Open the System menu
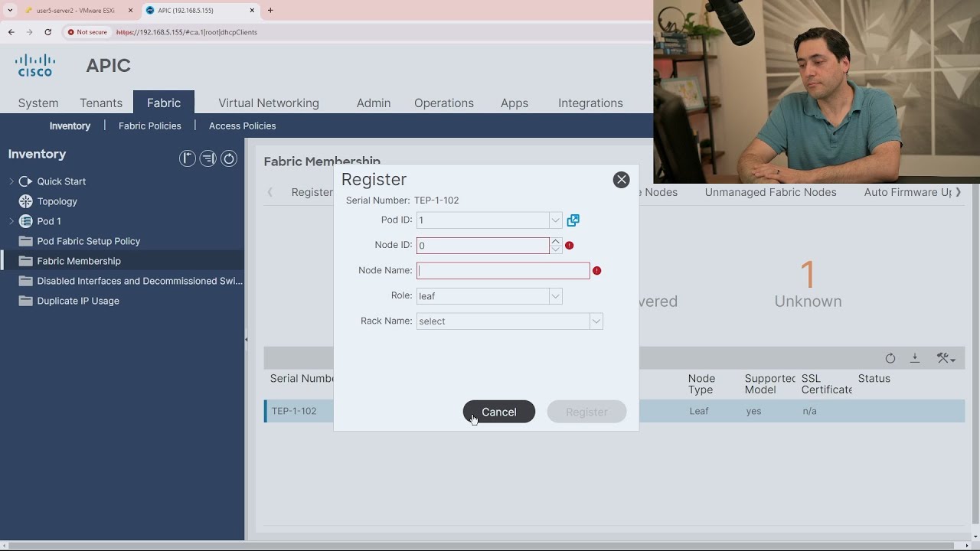Image resolution: width=980 pixels, height=551 pixels. (38, 103)
